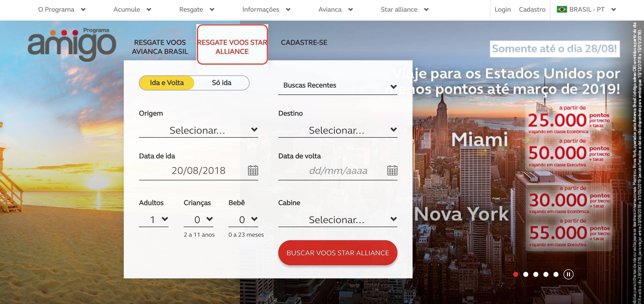Click the Data de ida date field
This screenshot has width=644, height=304.
[x=198, y=171]
